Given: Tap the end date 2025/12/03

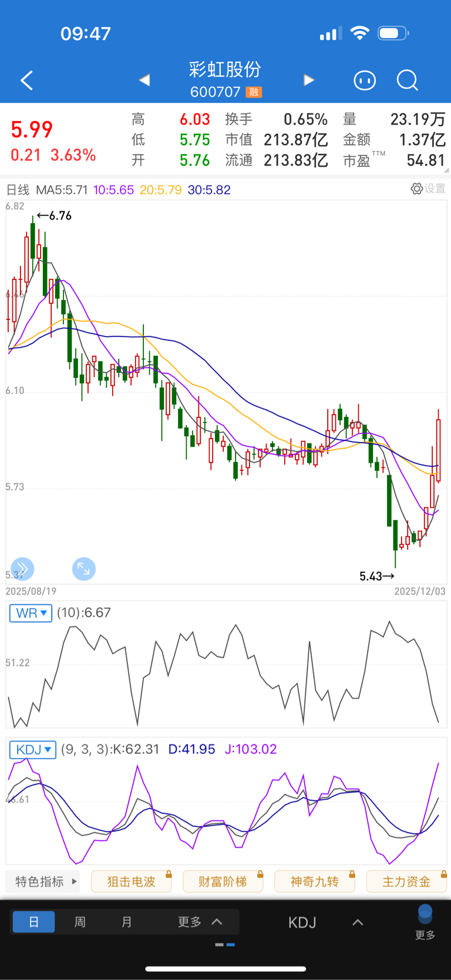Looking at the screenshot, I should click(x=420, y=591).
